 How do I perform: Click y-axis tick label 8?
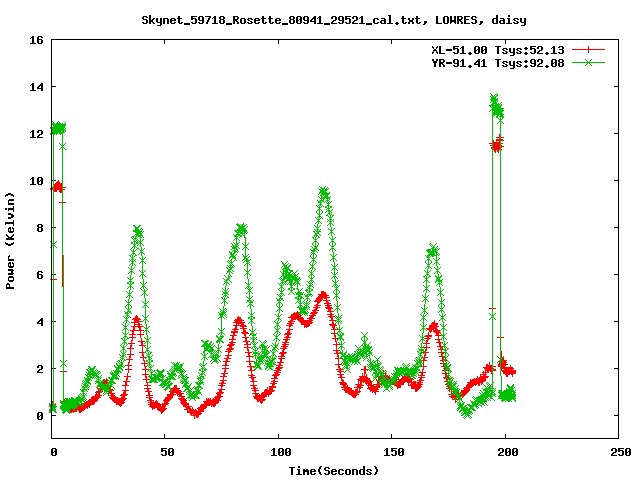[40, 228]
